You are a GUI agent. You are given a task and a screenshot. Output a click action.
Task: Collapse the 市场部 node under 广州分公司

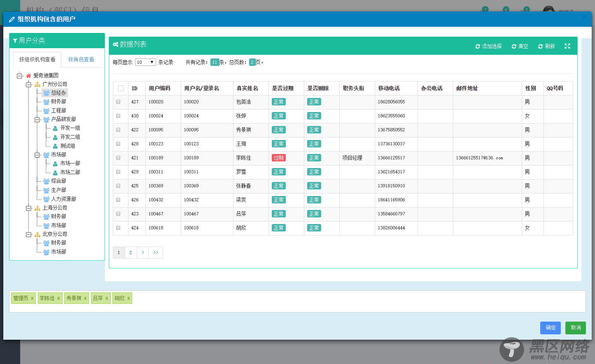tap(37, 155)
